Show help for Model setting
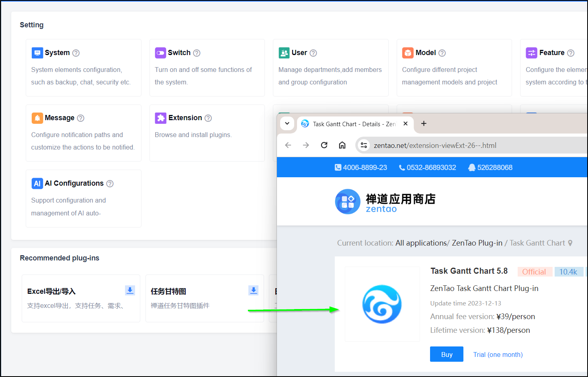 click(442, 53)
